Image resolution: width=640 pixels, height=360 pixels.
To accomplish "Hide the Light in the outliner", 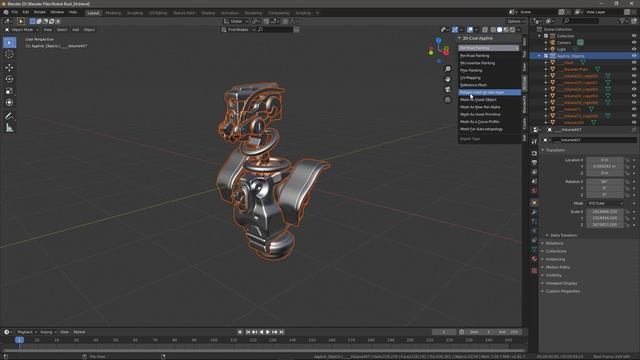I will [634, 49].
